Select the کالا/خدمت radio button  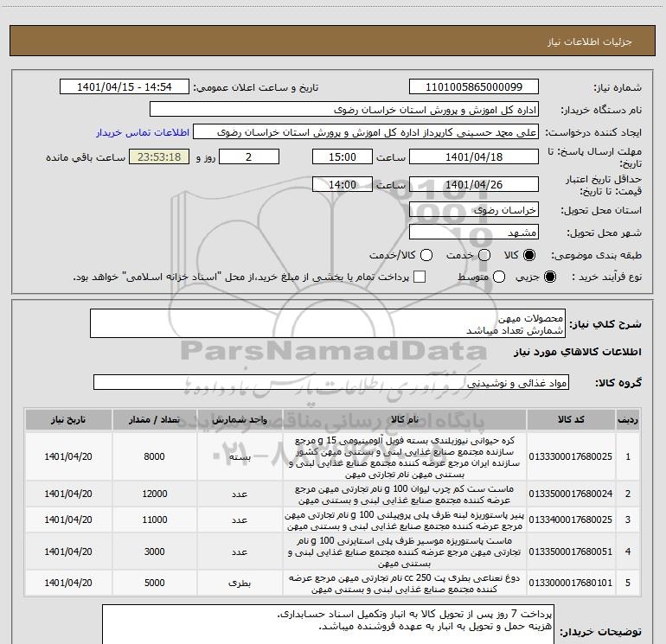click(426, 255)
